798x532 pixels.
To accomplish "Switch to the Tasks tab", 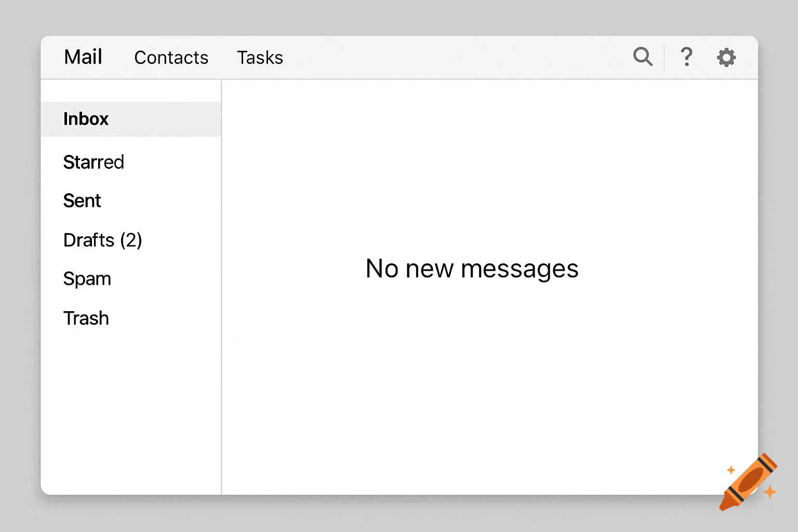I will pyautogui.click(x=260, y=58).
